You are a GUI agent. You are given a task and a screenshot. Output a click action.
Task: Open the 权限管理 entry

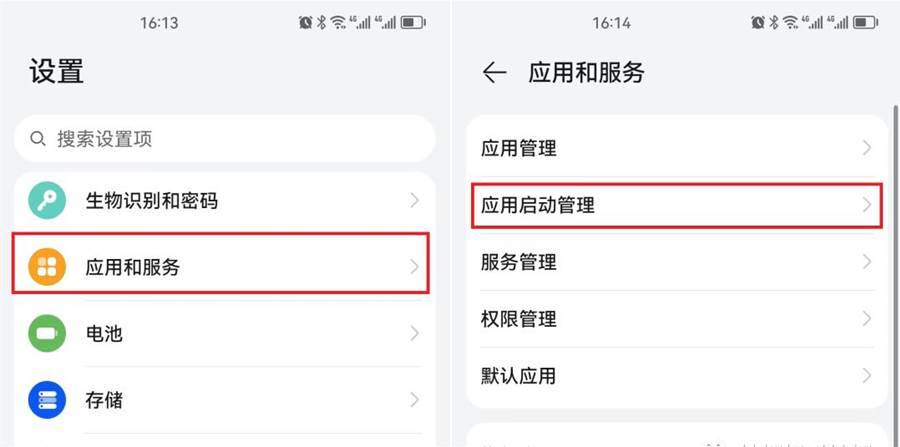pyautogui.click(x=520, y=320)
